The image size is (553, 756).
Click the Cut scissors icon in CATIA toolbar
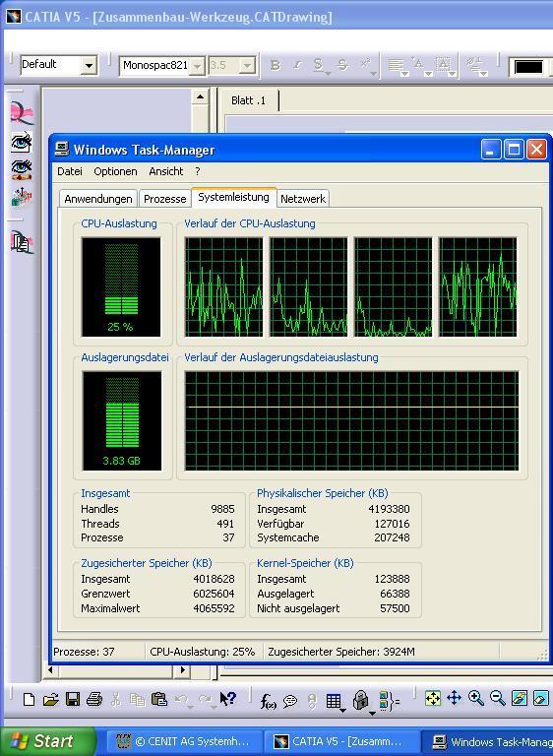(x=116, y=699)
